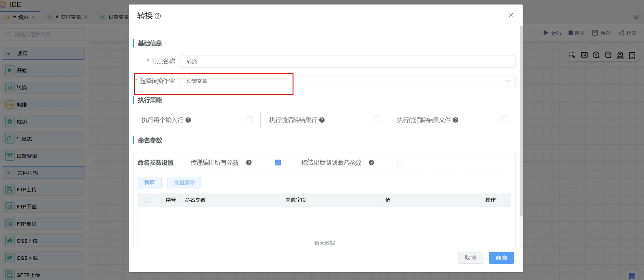This screenshot has width=644, height=280.
Task: Collapse the 通用 component group
Action: (8, 54)
